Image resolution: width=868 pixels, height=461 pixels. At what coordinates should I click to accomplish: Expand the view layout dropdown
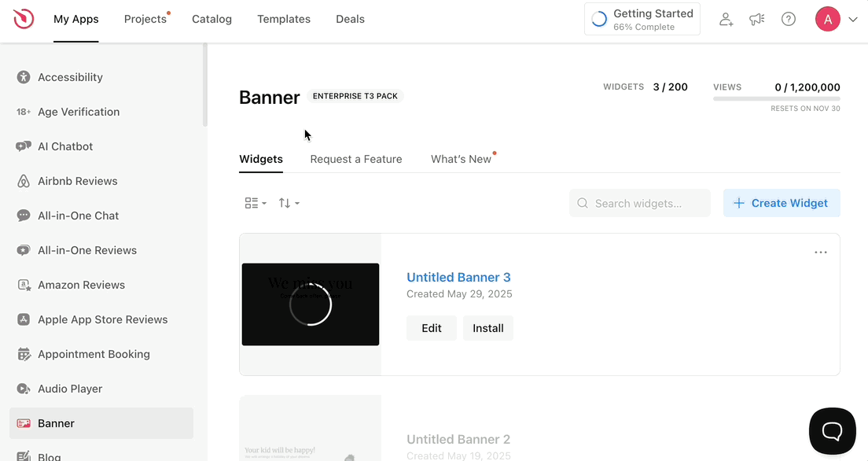[x=256, y=203]
